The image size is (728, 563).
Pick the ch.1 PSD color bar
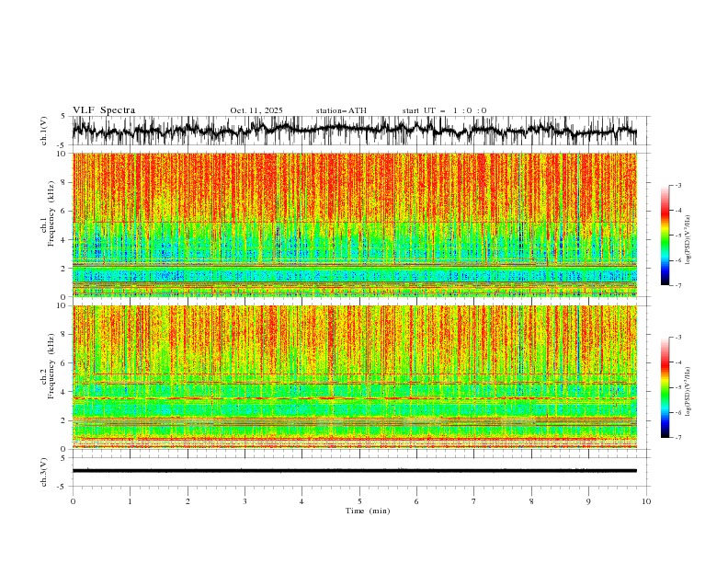coord(665,236)
